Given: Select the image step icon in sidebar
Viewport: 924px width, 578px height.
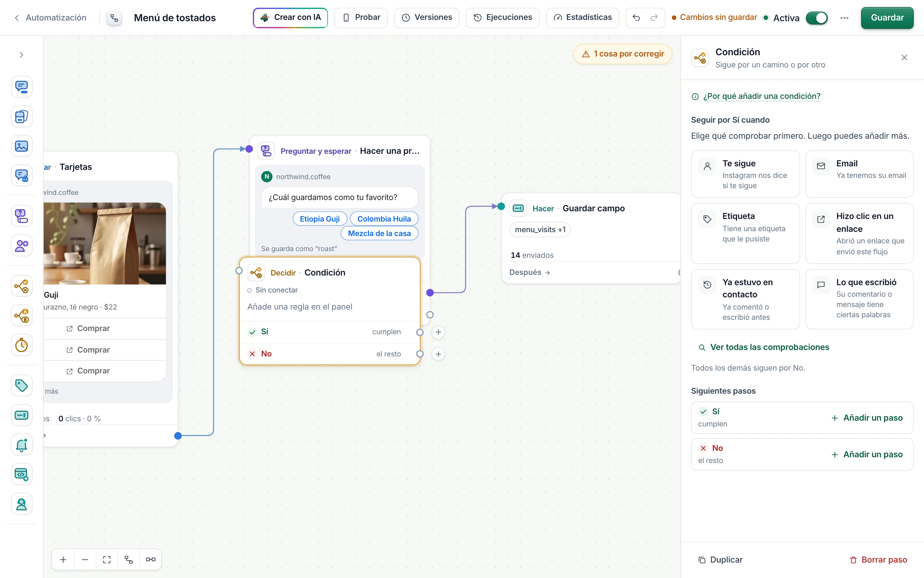Looking at the screenshot, I should click(x=21, y=146).
